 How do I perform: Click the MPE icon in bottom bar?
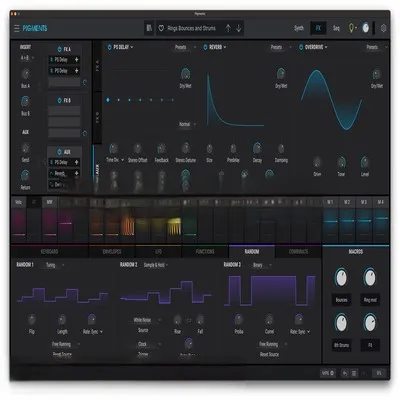pyautogui.click(x=328, y=373)
